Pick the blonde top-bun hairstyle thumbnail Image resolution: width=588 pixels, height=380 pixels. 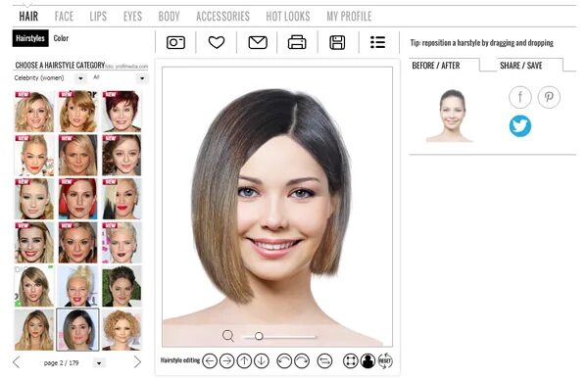tap(77, 286)
